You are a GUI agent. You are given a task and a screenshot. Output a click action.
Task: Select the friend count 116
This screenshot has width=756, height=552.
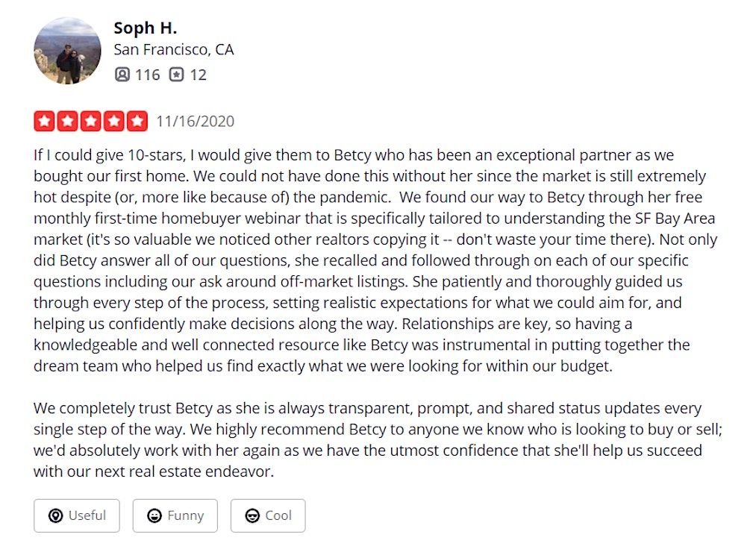(x=148, y=75)
